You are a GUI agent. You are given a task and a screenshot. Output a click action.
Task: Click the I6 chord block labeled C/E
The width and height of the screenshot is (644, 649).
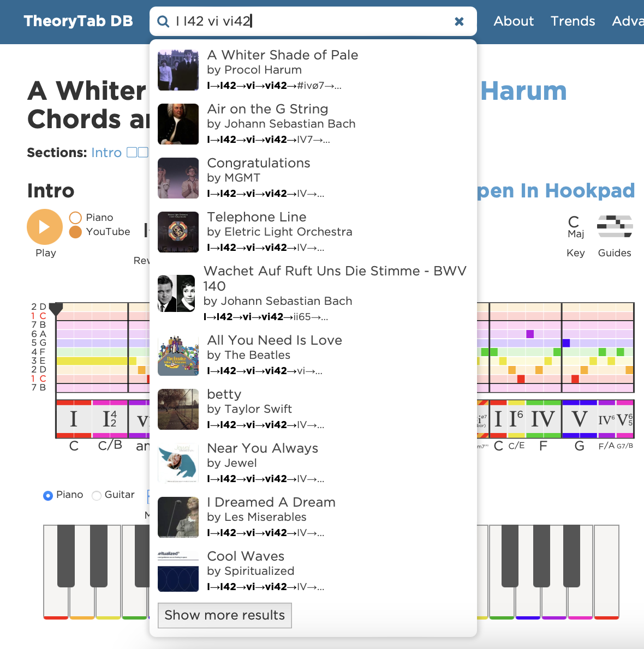point(516,419)
